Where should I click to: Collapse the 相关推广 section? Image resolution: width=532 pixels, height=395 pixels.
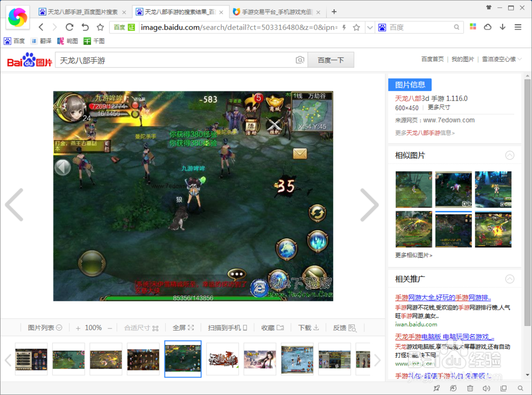[510, 279]
